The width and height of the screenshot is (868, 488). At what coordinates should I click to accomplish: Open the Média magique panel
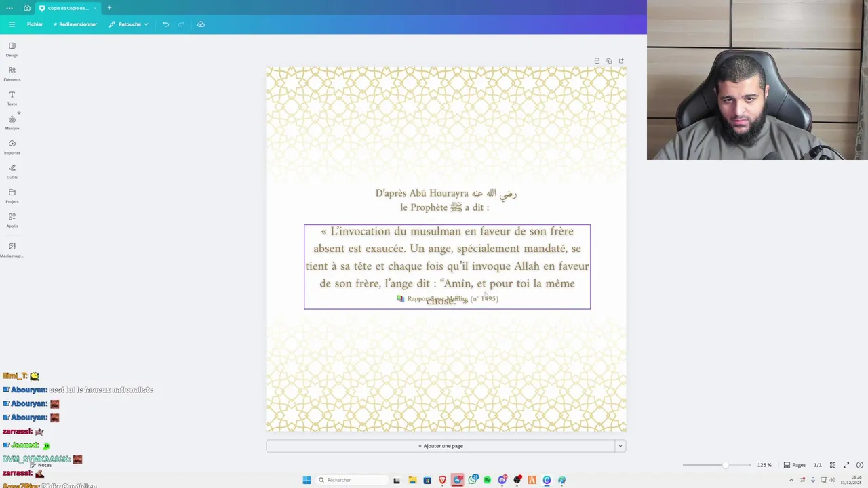point(12,250)
